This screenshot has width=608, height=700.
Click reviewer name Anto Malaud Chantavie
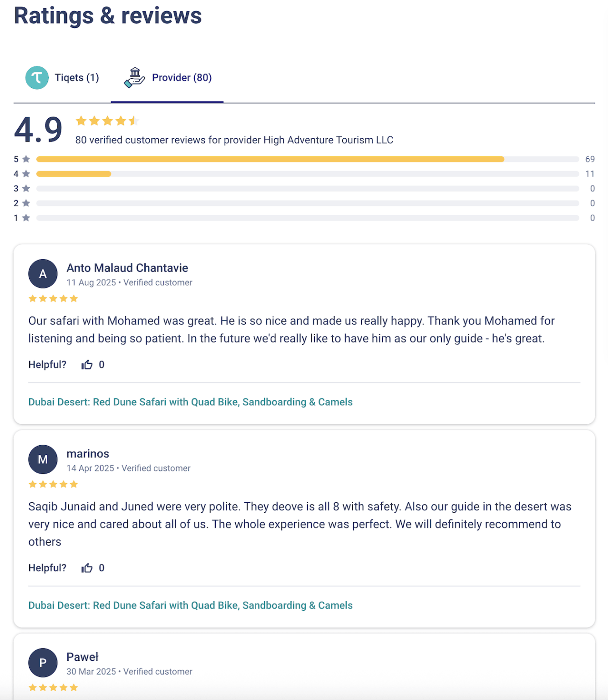pos(127,268)
